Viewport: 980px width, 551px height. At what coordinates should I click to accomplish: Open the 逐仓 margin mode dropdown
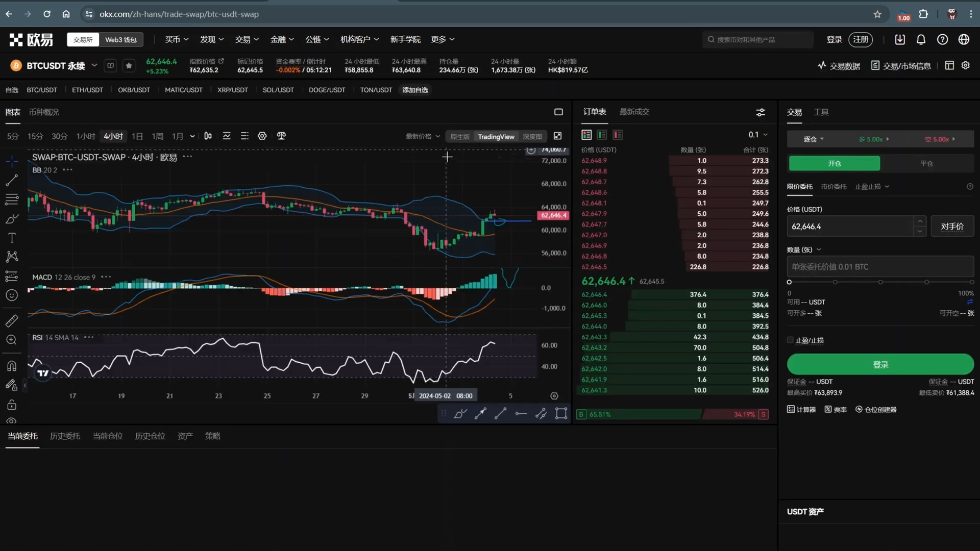pos(814,139)
